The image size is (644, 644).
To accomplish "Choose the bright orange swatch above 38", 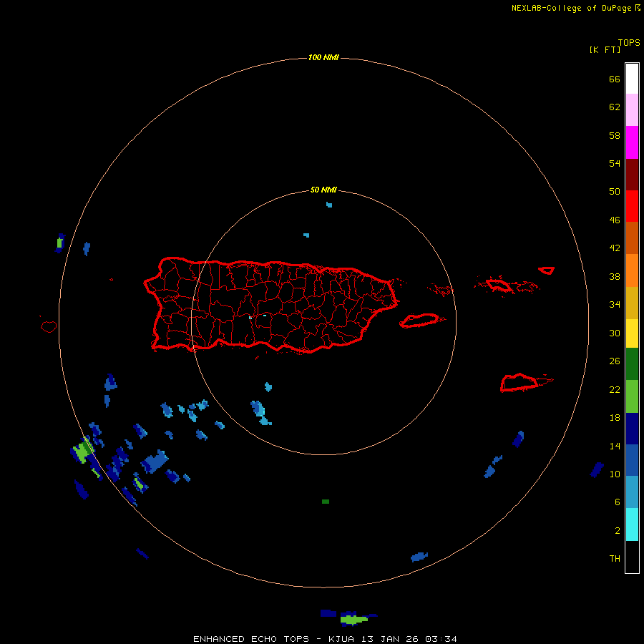I will (x=632, y=270).
